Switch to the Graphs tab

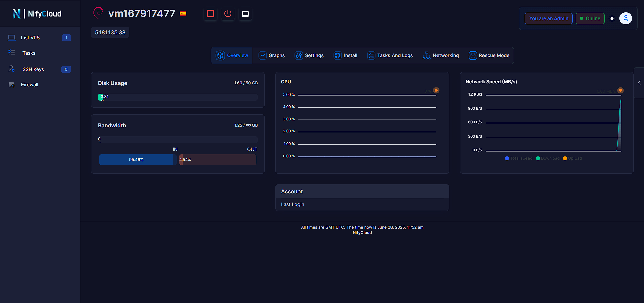[272, 55]
